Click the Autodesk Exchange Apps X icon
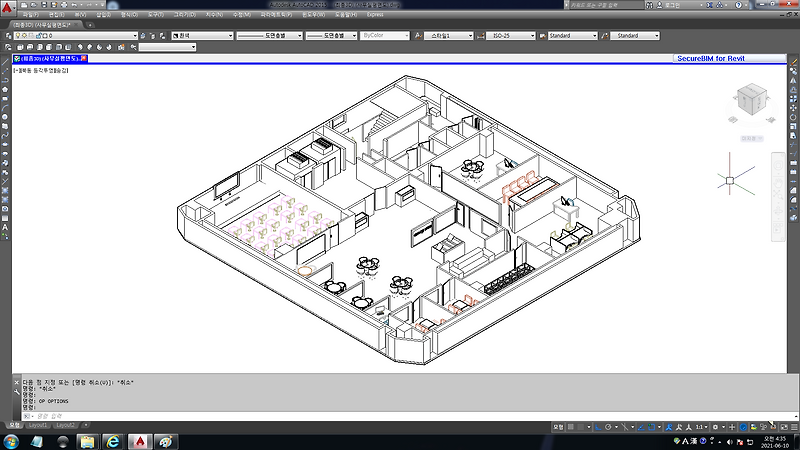The height and width of the screenshot is (450, 800). coord(709,5)
